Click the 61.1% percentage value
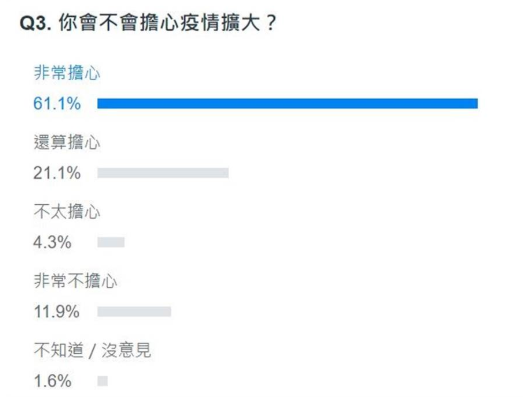The width and height of the screenshot is (523, 397). [x=57, y=103]
